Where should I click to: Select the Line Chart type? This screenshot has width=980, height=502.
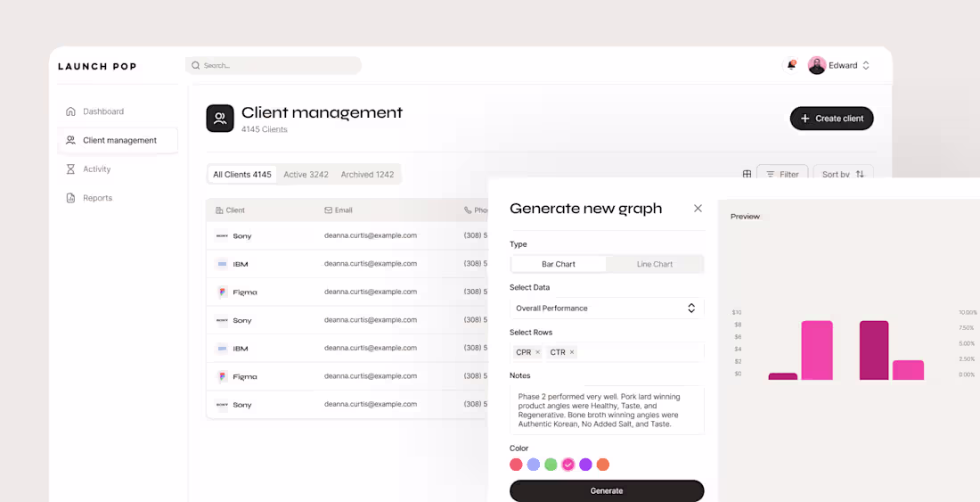655,264
